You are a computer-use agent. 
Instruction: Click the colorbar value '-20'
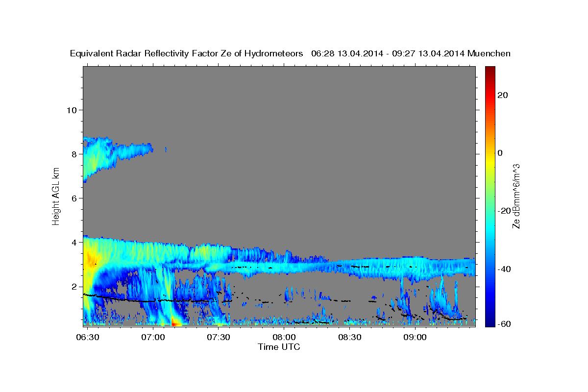coord(503,211)
